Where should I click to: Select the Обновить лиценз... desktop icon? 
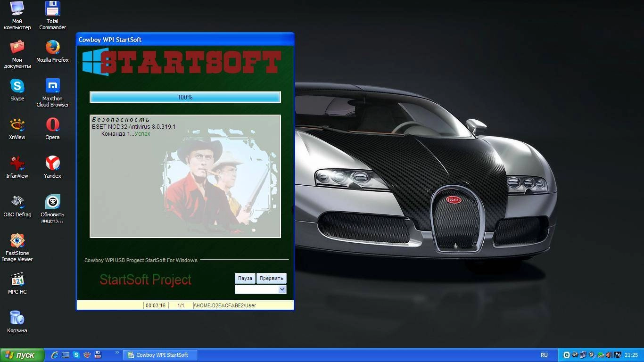click(x=52, y=209)
